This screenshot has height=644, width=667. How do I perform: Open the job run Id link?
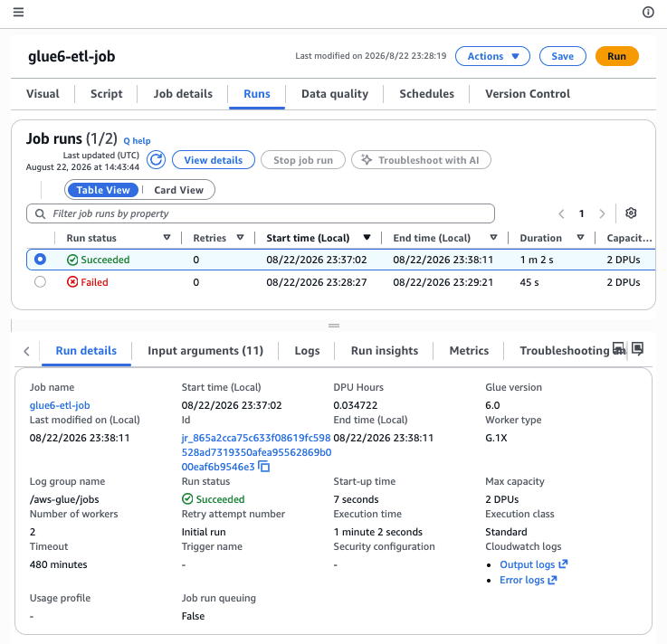(255, 452)
